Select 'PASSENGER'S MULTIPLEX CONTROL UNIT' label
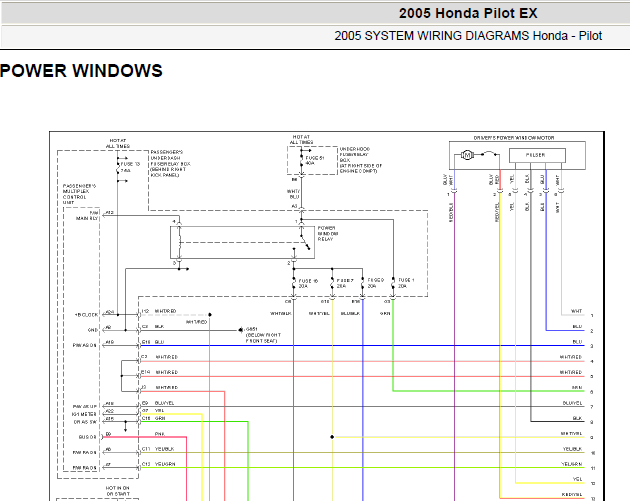Screen dimensions: 630x501 tap(80, 194)
